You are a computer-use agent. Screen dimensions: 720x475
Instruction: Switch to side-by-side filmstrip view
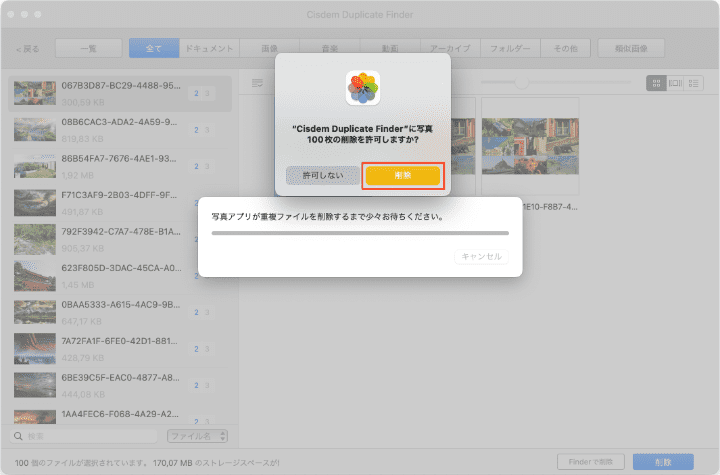click(x=675, y=83)
